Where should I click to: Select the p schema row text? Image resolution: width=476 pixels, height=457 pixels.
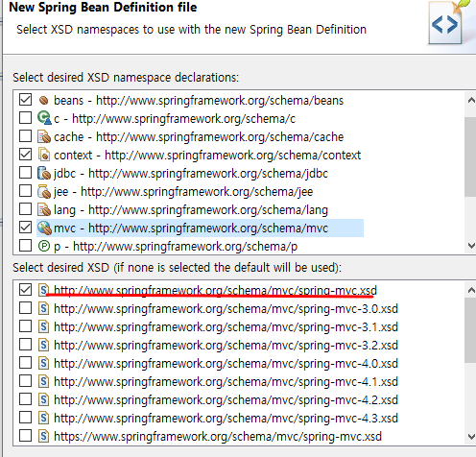176,247
